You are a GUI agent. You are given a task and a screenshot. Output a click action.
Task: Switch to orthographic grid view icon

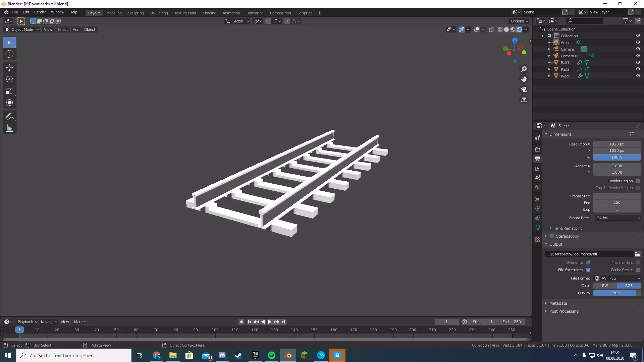click(524, 100)
